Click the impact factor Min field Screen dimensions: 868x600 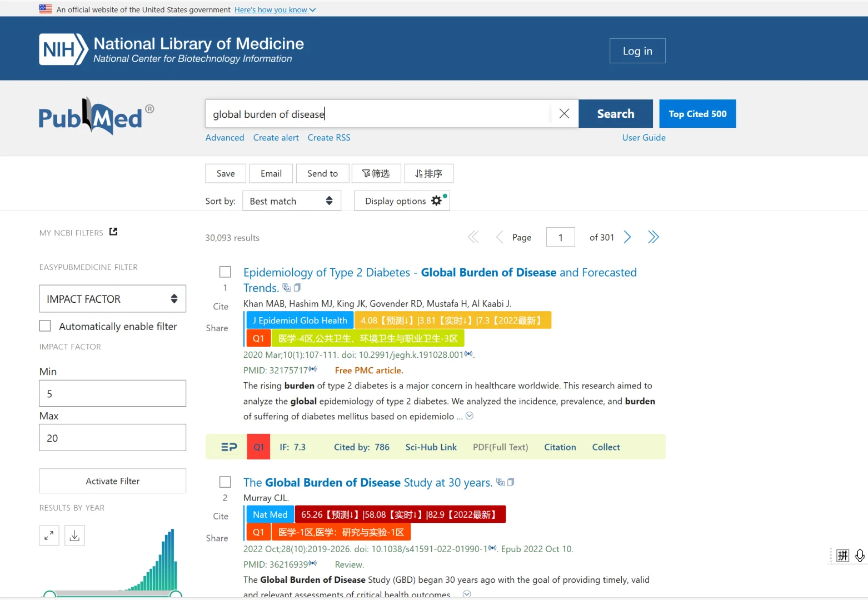[x=113, y=393]
